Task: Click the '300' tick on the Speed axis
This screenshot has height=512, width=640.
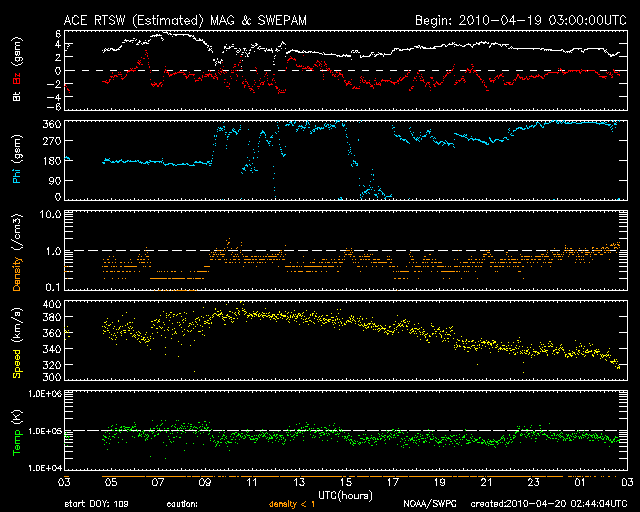Action: (x=52, y=377)
